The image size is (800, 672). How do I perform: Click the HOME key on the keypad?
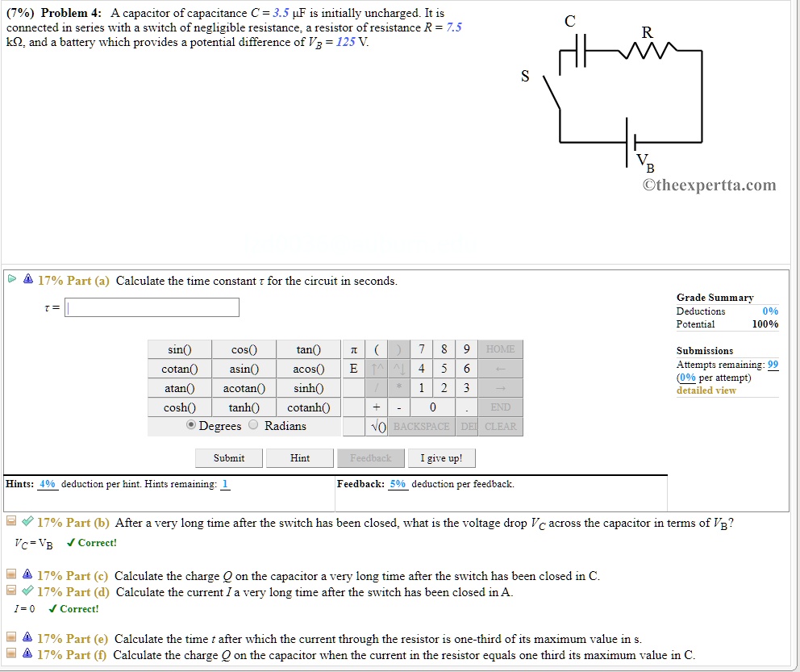[500, 349]
